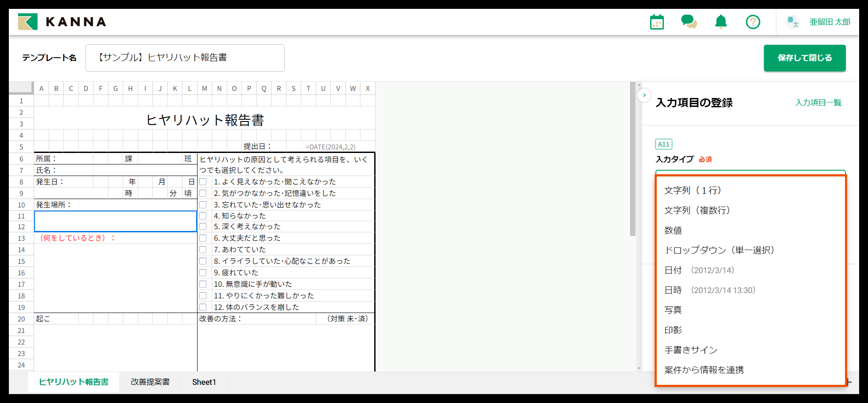Check 11. やりにくかった難しかった box
Image resolution: width=868 pixels, height=403 pixels.
(x=203, y=296)
